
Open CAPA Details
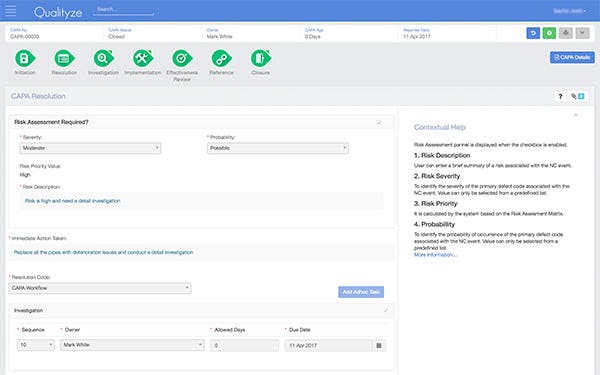(x=572, y=57)
